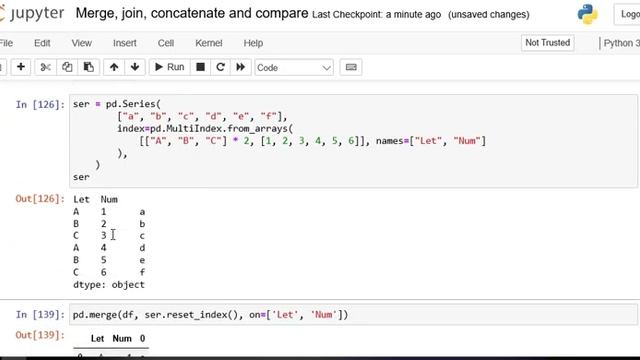Click the '0' column header in Out[139] table

pos(142,338)
